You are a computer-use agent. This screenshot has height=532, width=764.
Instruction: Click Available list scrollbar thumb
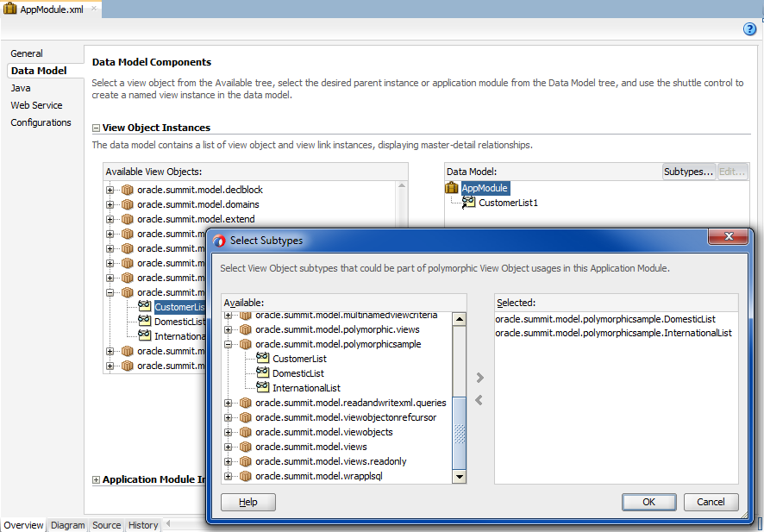pos(460,434)
